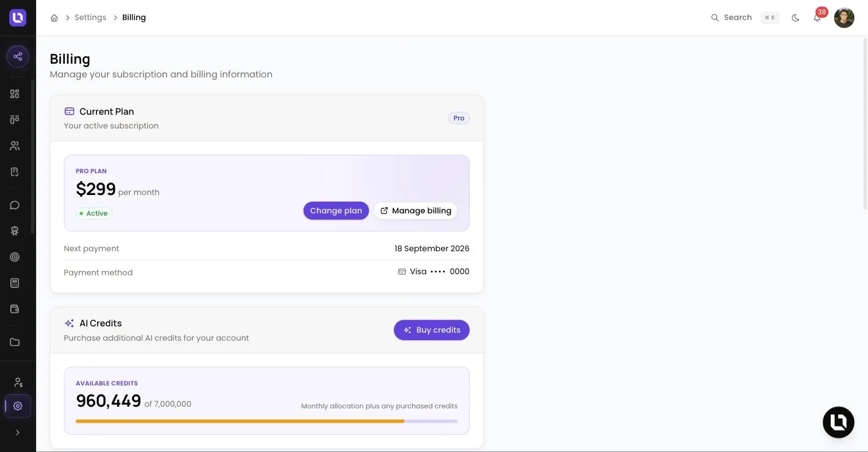Open the folder icon in sidebar

[x=15, y=342]
